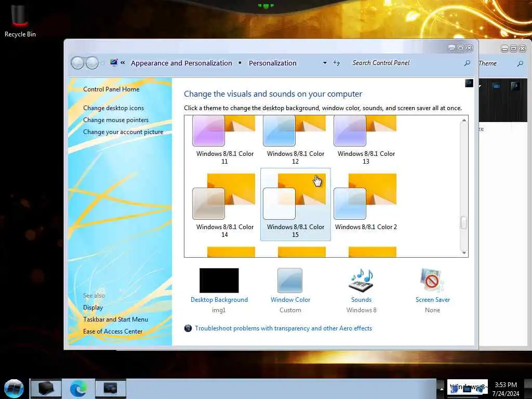Show hidden tray icons arrow
Viewport: 532px width, 399px height.
pyautogui.click(x=441, y=389)
